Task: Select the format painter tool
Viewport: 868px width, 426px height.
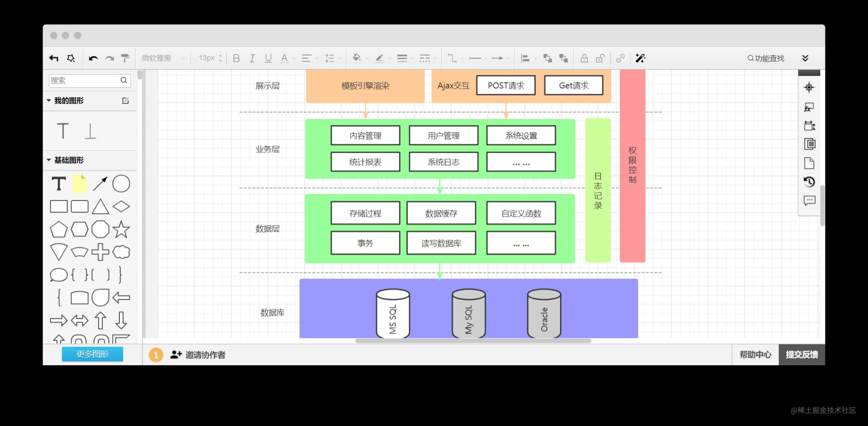Action: pos(125,58)
